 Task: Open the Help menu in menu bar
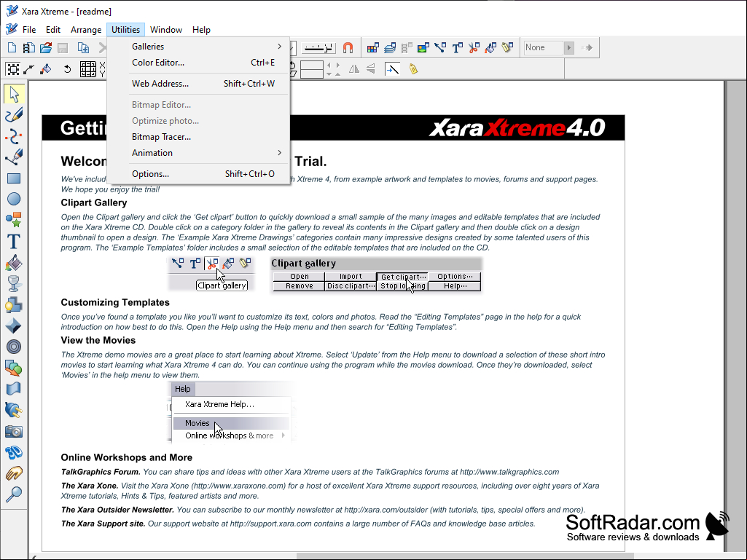tap(201, 30)
